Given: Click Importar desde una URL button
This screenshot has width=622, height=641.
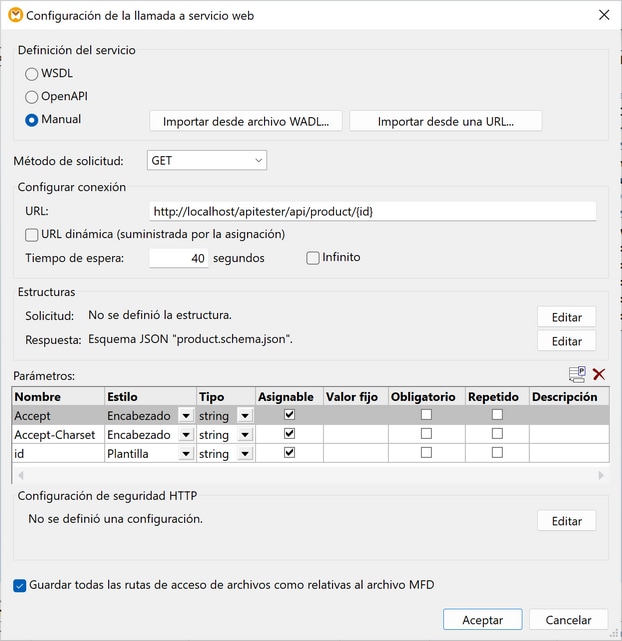Looking at the screenshot, I should tap(445, 121).
